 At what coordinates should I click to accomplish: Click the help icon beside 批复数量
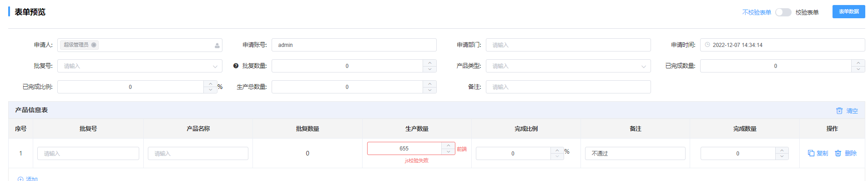(x=236, y=66)
